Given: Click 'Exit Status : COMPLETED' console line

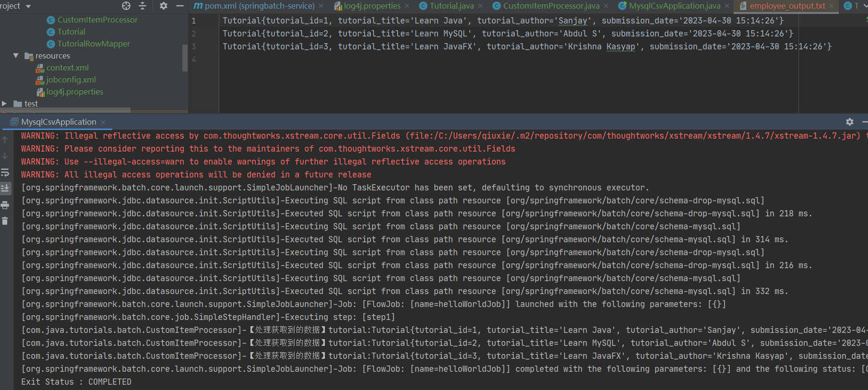Looking at the screenshot, I should pos(76,382).
